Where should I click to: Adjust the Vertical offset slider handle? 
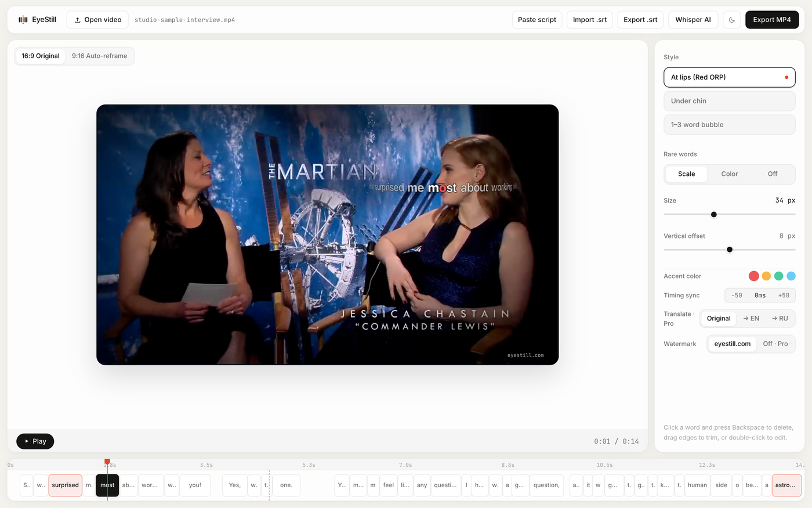pos(730,250)
